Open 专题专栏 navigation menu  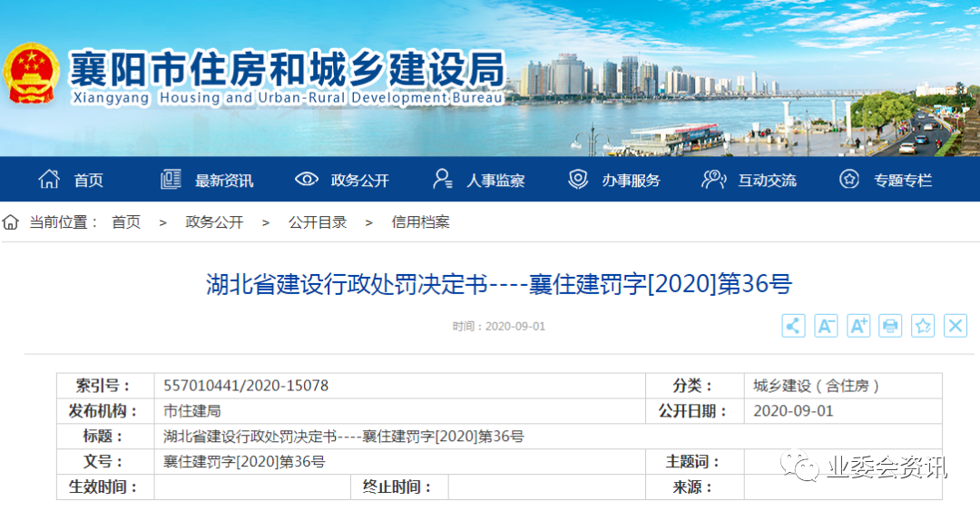tap(903, 180)
